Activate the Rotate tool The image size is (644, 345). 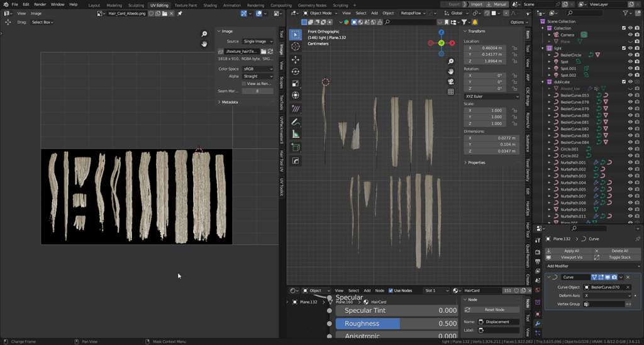pos(296,72)
